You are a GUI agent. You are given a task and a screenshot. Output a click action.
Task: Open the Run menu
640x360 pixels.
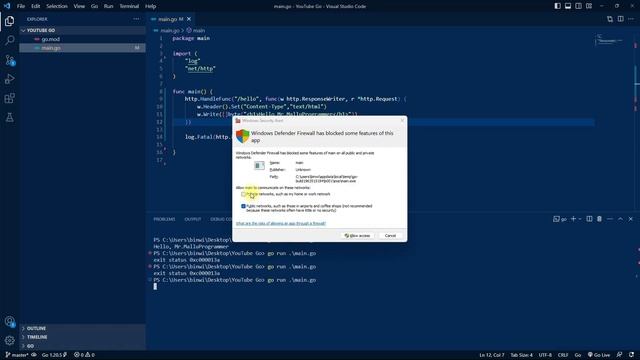click(x=108, y=6)
